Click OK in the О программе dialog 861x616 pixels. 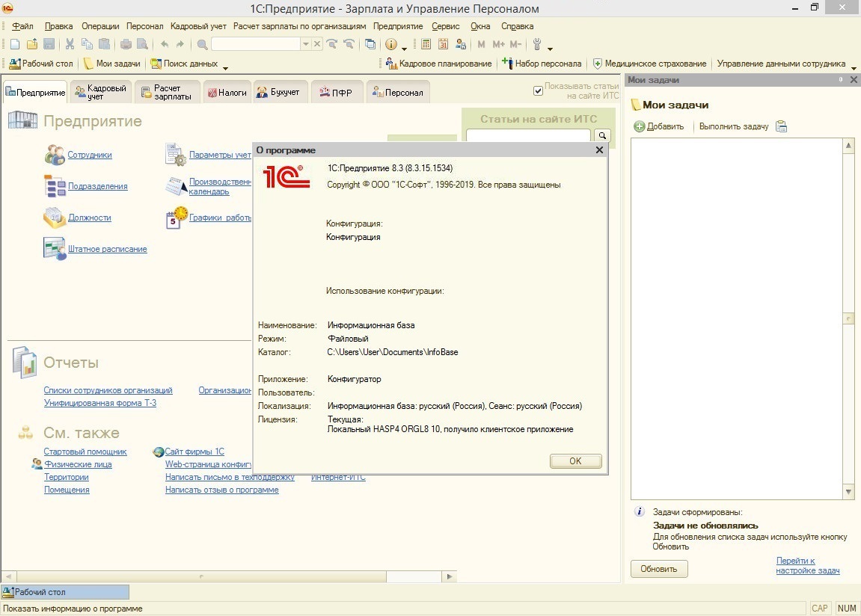pos(575,461)
